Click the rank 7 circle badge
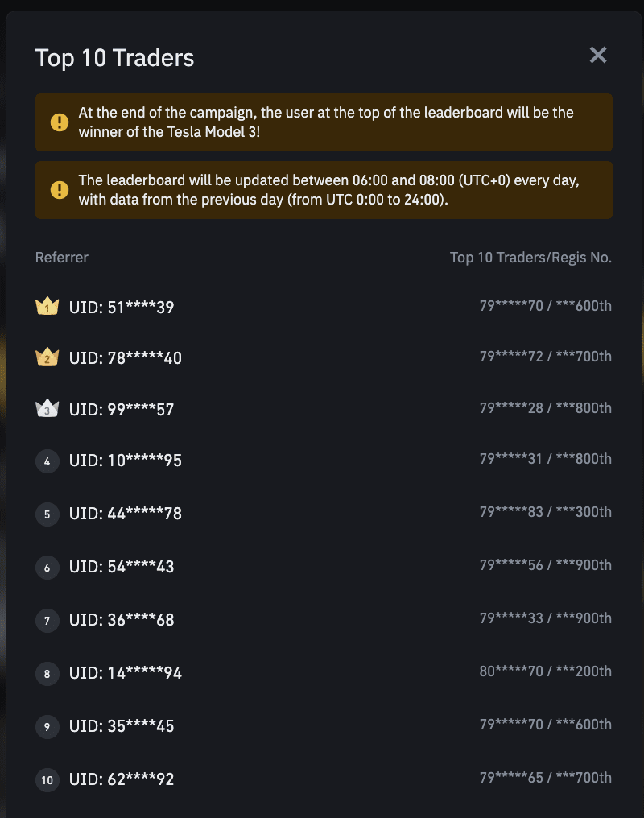This screenshot has height=818, width=644. 47,621
